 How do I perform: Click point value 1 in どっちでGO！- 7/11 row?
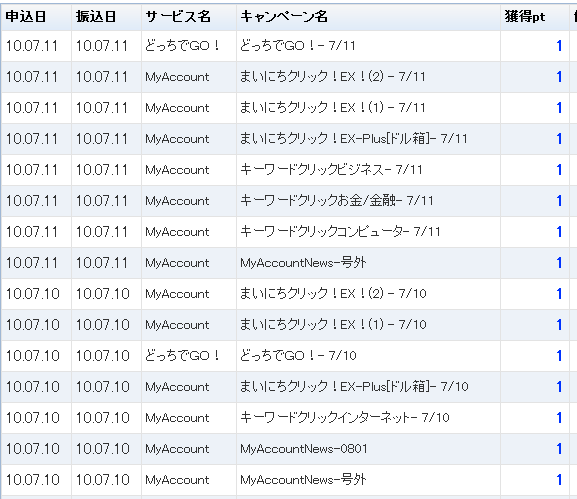coord(559,46)
